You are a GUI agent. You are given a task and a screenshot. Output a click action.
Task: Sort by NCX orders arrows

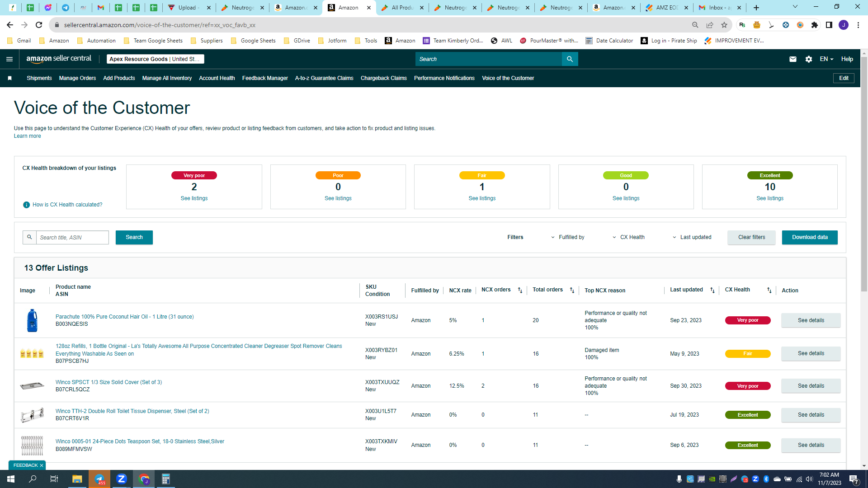(520, 290)
